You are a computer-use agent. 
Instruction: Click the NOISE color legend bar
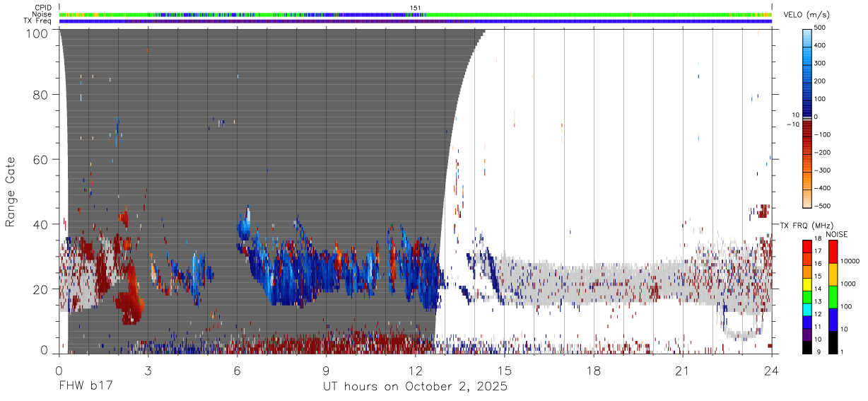[x=832, y=296]
